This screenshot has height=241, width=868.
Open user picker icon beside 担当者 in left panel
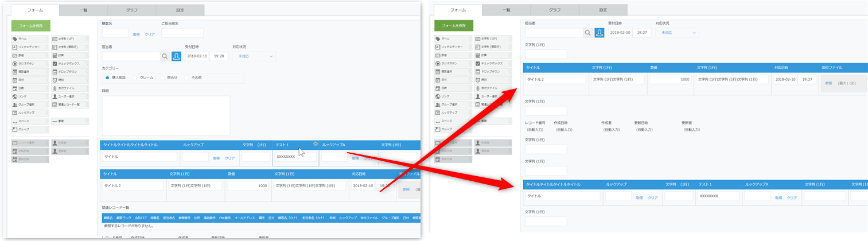pos(176,56)
